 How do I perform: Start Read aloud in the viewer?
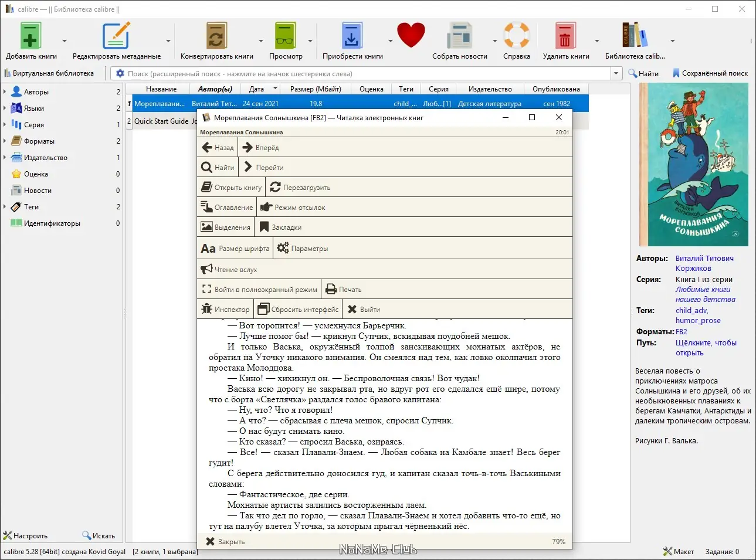229,270
